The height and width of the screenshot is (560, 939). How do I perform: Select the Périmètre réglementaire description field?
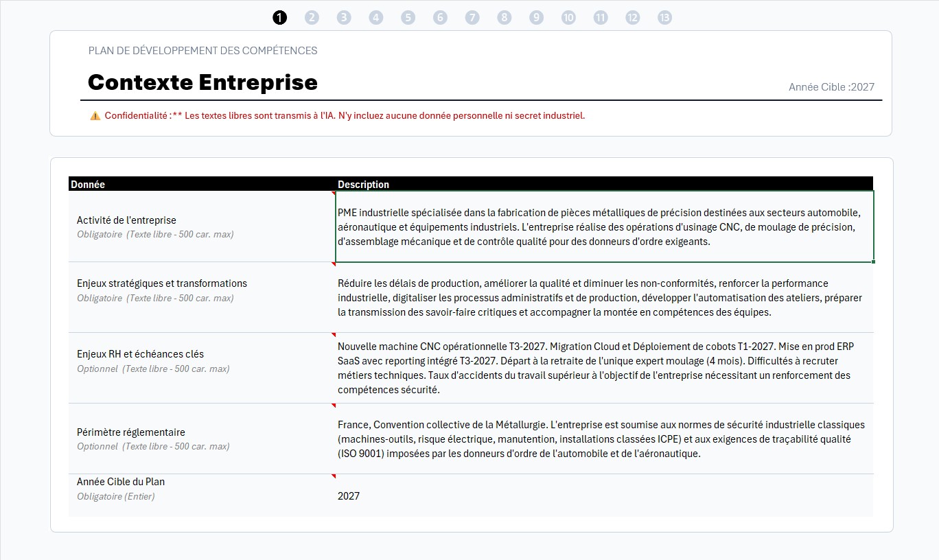click(x=604, y=439)
